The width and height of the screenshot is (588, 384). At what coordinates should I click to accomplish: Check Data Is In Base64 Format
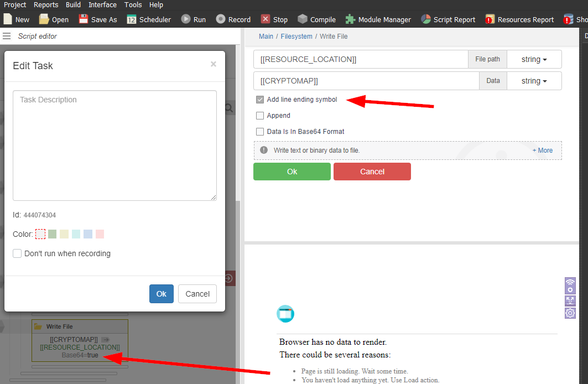tap(260, 132)
